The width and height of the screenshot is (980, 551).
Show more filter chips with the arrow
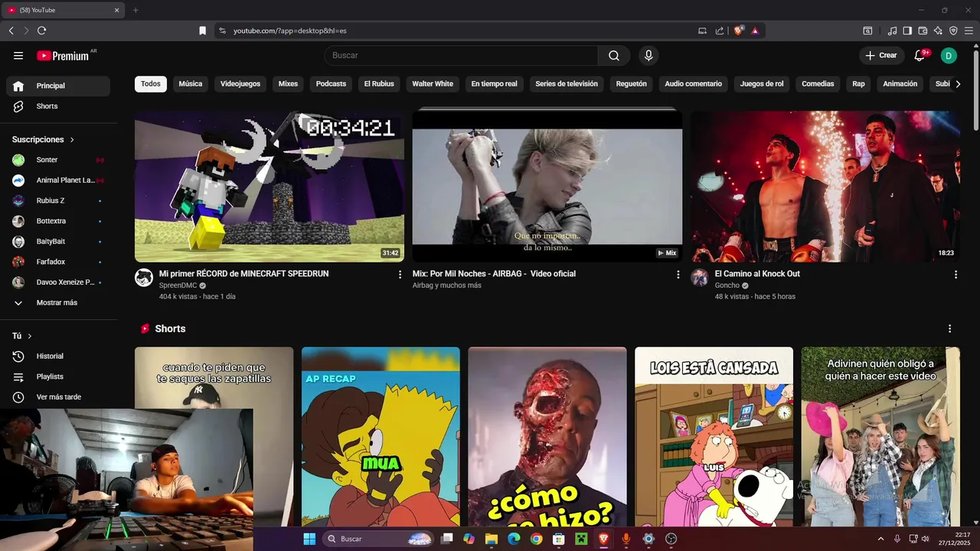click(x=958, y=84)
